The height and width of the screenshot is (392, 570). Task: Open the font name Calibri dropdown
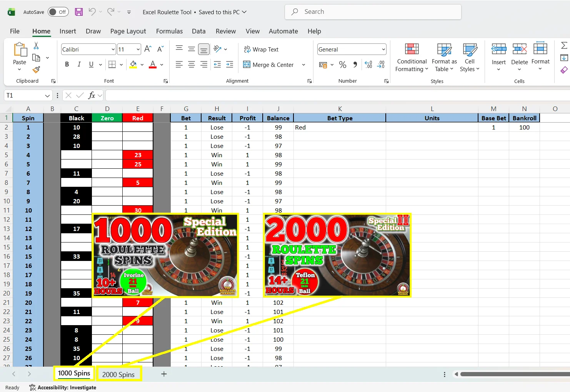(x=113, y=49)
